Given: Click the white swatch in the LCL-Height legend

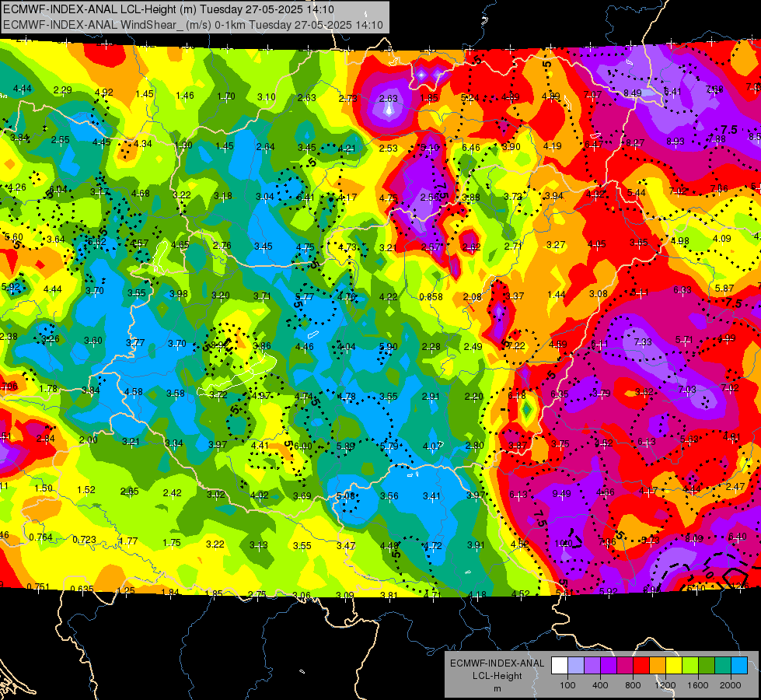Looking at the screenshot, I should coord(560,666).
